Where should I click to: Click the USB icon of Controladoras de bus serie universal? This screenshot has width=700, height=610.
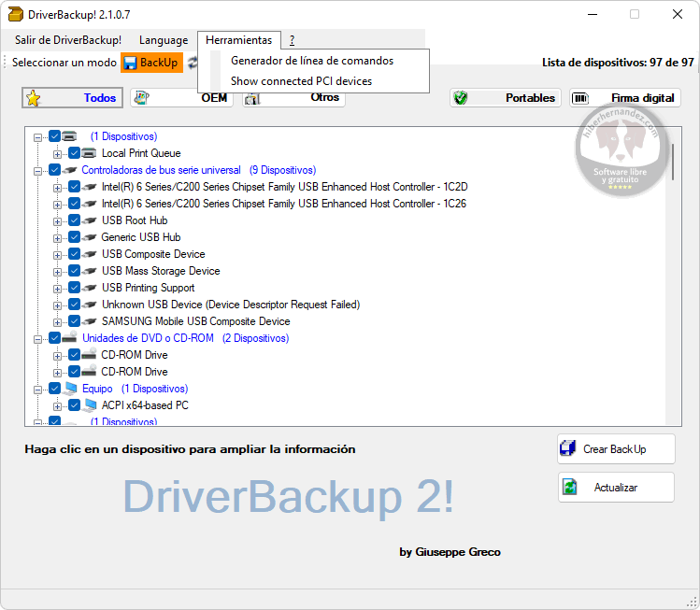point(69,170)
